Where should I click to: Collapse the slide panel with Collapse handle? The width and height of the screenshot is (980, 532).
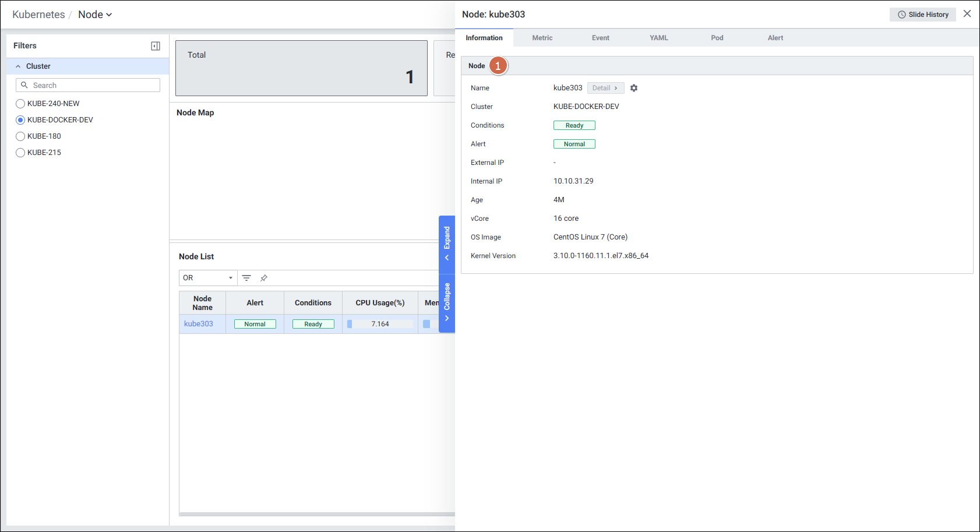447,302
